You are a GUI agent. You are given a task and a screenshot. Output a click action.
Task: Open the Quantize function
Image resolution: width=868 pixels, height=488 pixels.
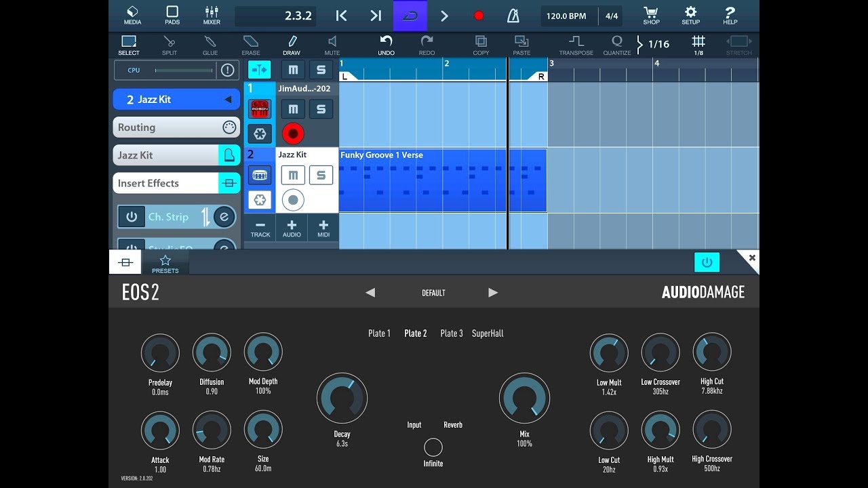pos(616,45)
